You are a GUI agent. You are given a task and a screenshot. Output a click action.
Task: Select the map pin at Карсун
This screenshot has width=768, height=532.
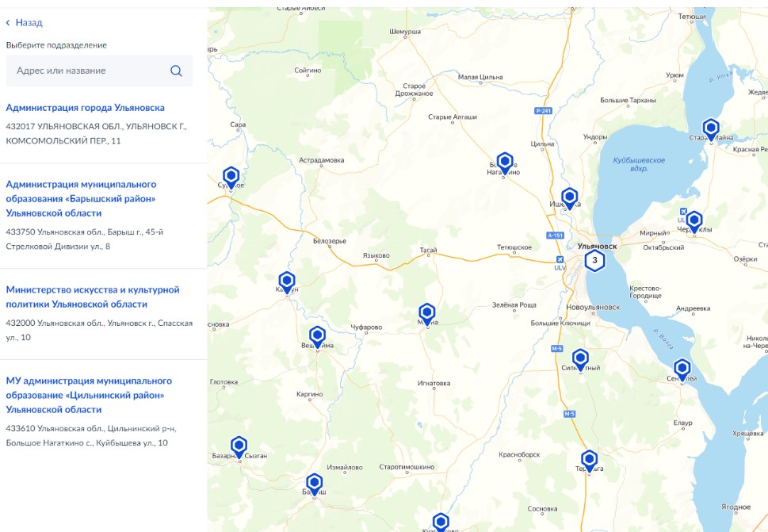pos(287,281)
